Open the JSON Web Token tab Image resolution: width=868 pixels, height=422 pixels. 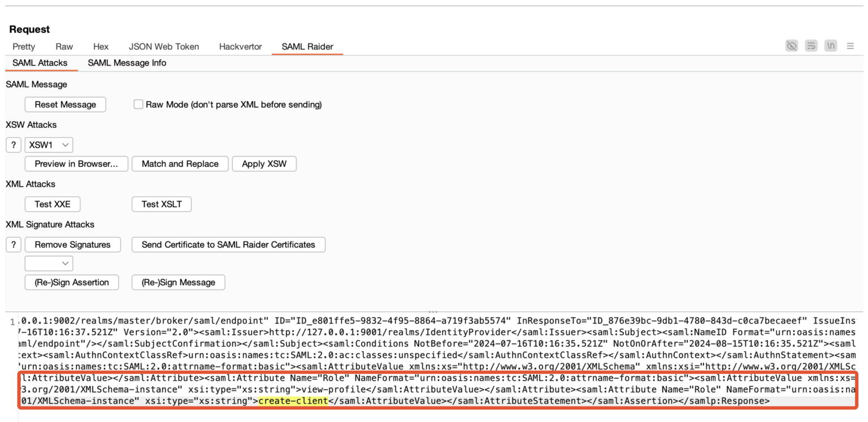tap(164, 46)
